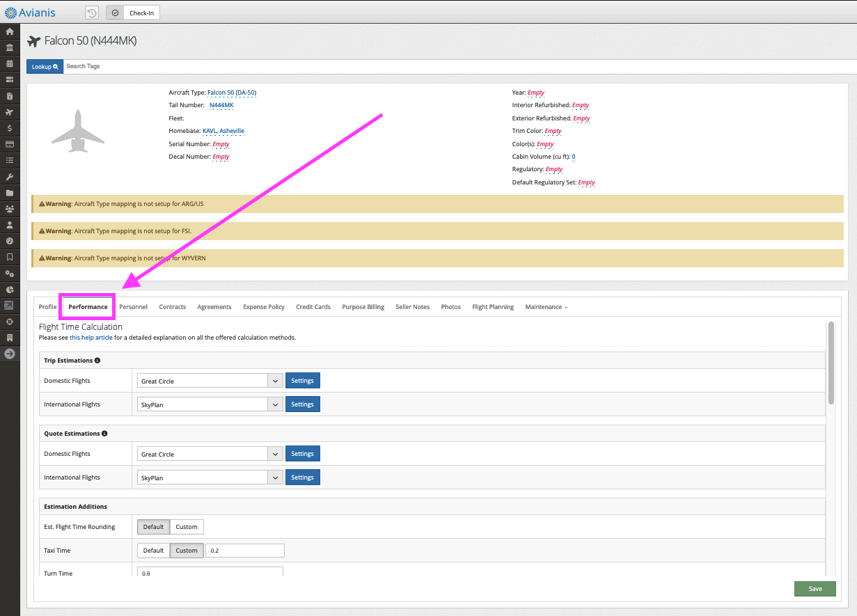Viewport: 857px width, 616px height.
Task: Click the info icon beside Quote Estimations
Action: pos(104,434)
